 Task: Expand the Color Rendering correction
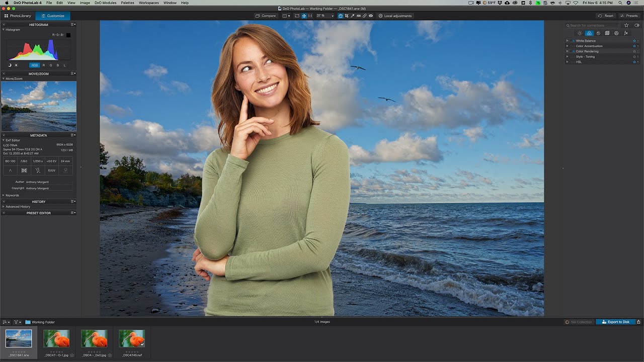click(x=567, y=51)
